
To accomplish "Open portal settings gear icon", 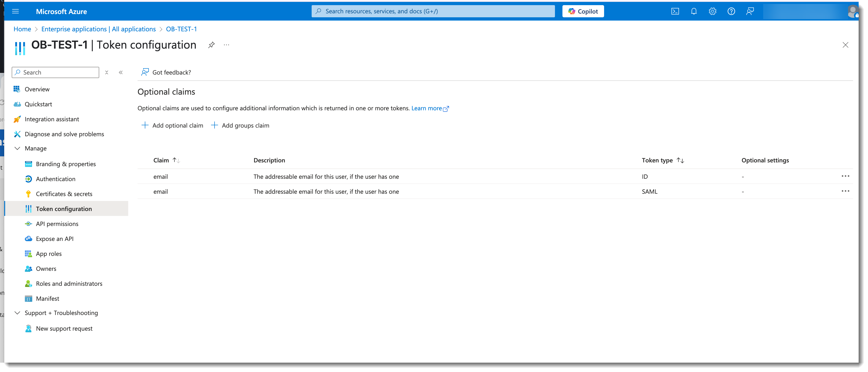I will pos(712,11).
